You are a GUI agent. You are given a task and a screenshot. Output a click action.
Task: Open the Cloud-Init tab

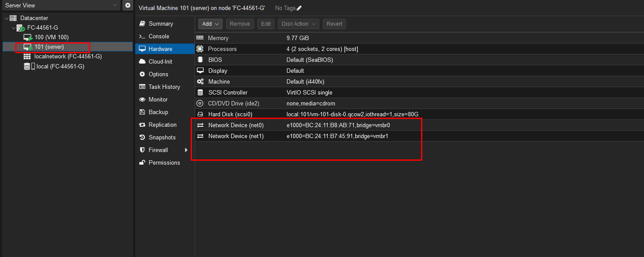tap(164, 62)
